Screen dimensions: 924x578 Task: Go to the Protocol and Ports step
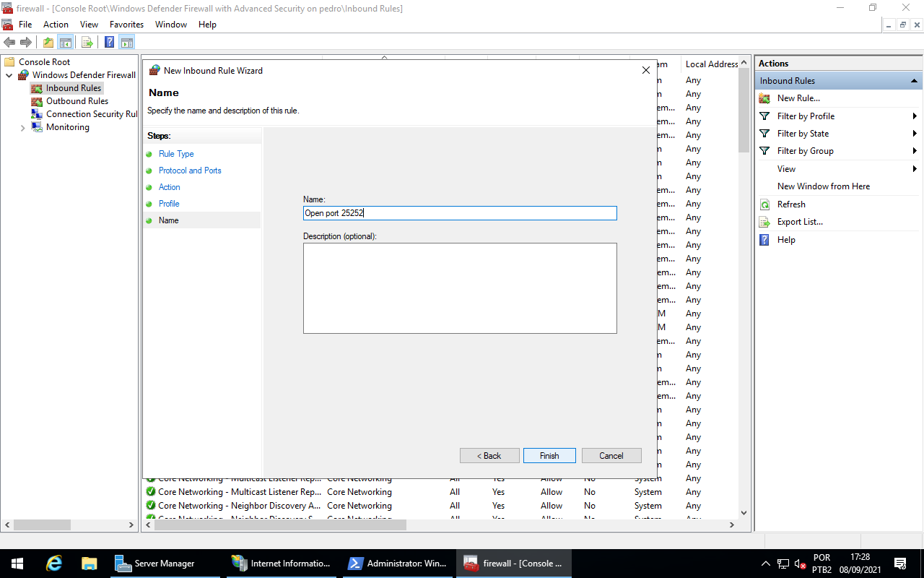click(x=190, y=171)
